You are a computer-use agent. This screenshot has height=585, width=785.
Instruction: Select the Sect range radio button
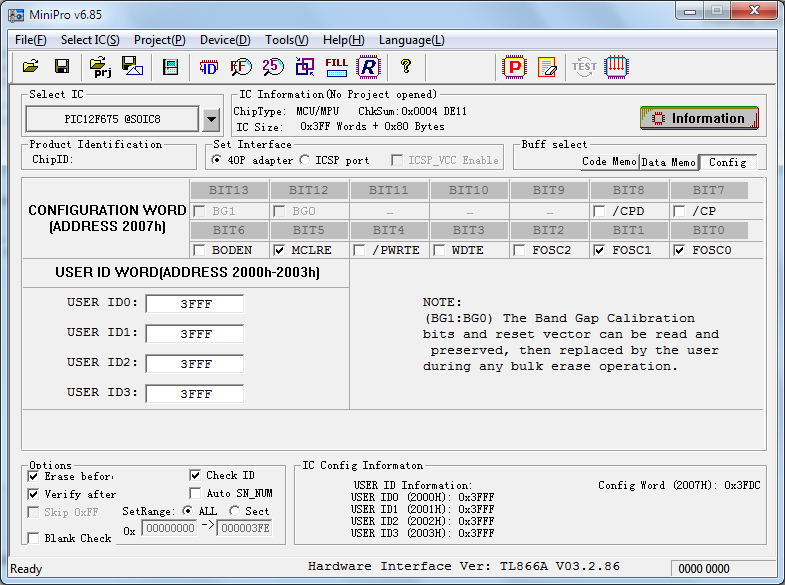tap(234, 510)
